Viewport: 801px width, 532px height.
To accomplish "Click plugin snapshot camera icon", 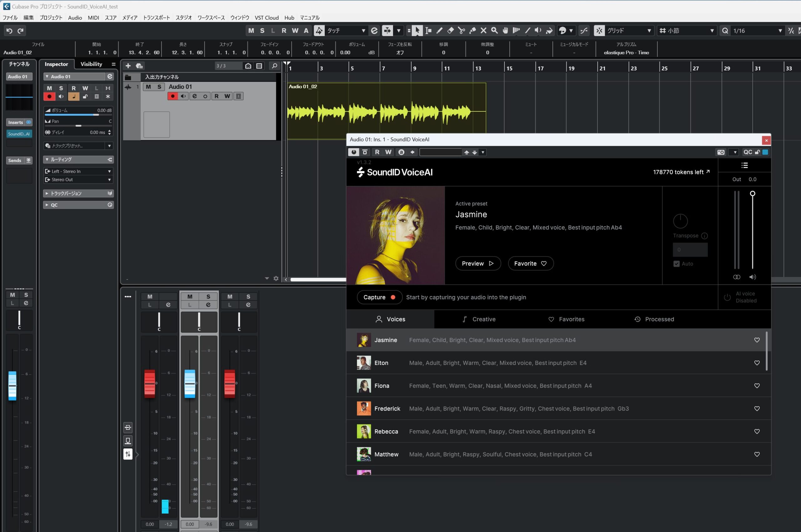I will coord(721,152).
